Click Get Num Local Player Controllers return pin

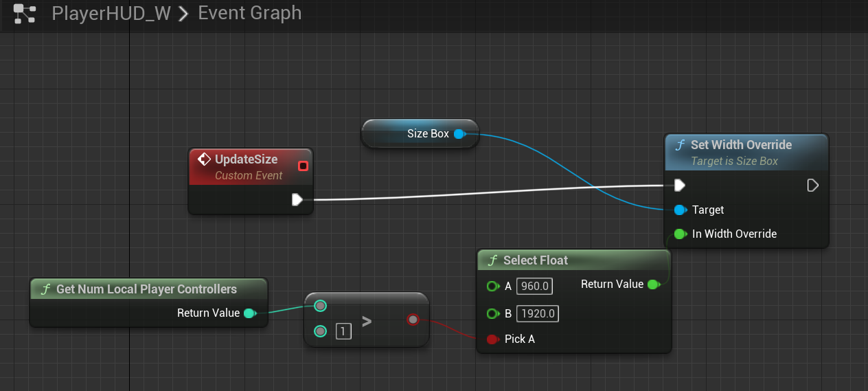pyautogui.click(x=250, y=313)
